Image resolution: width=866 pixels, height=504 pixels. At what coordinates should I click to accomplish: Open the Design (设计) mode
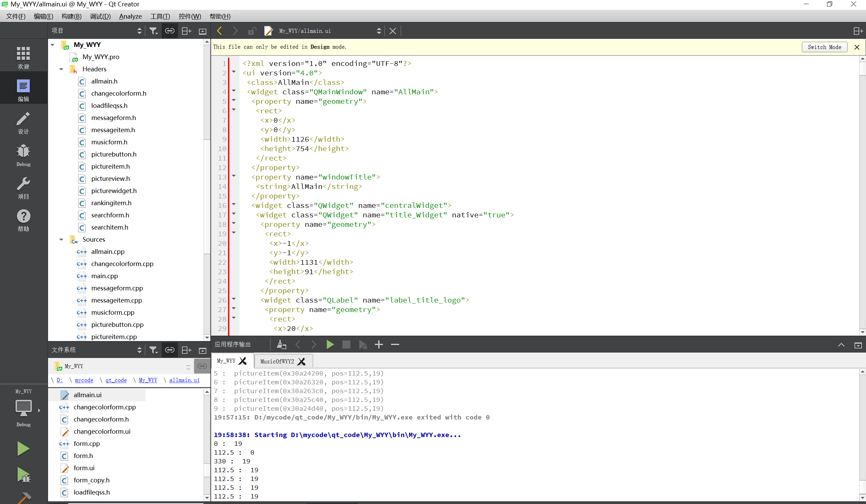click(23, 123)
